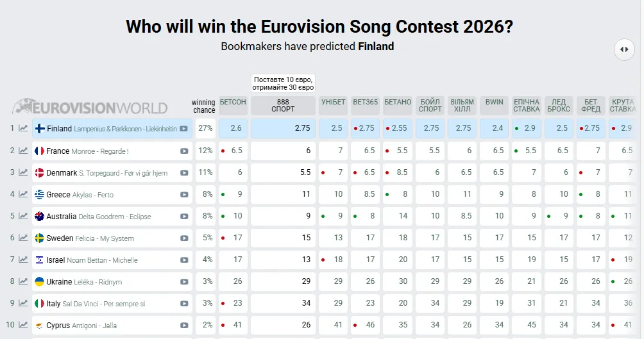Open the trend chart icon for Ukraine
Screen dimensions: 644x339
pyautogui.click(x=23, y=282)
